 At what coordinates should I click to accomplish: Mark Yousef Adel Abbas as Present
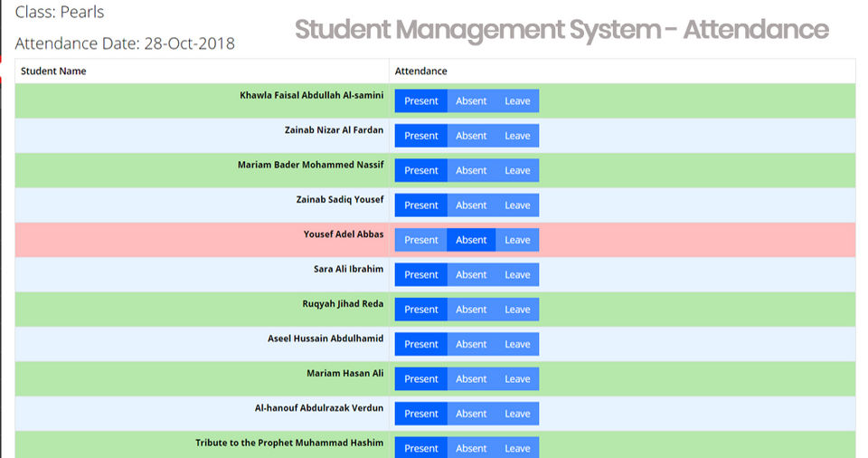[x=420, y=240]
